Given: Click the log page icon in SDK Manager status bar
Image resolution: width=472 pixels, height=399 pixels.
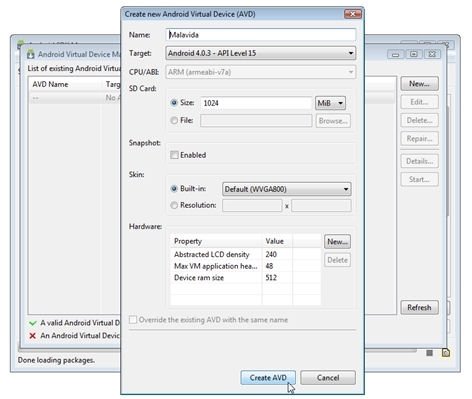Looking at the screenshot, I should [x=446, y=353].
